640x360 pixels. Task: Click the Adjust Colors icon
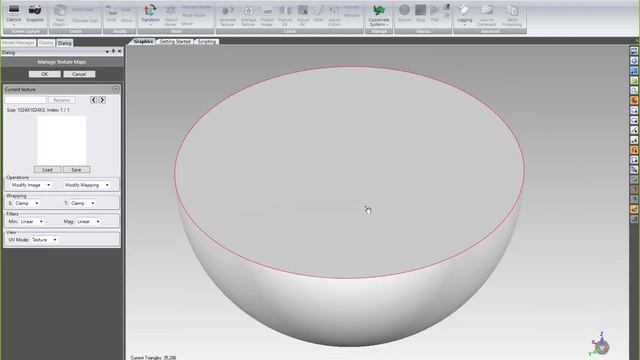pyautogui.click(x=334, y=16)
